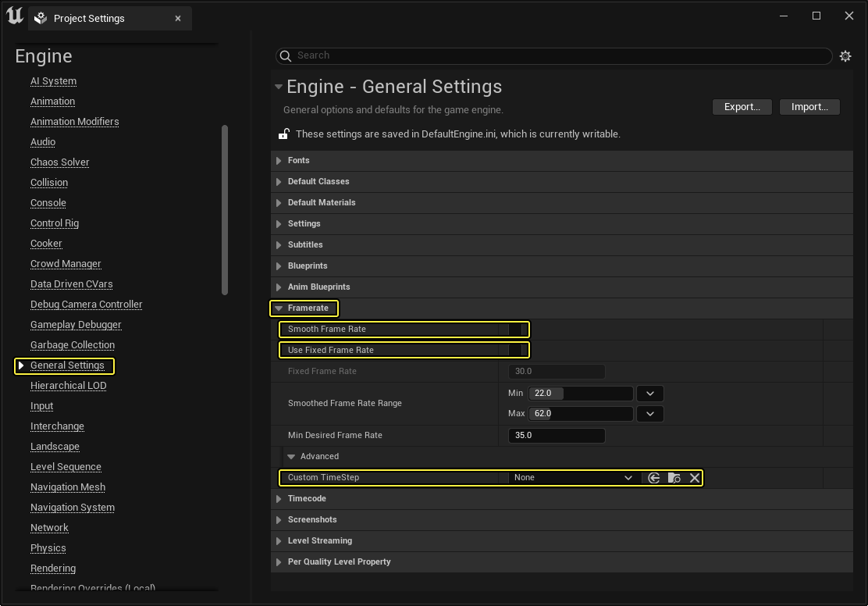Screen dimensions: 868x606
Task: Browse to Custom TimeStep asset in Content Browser
Action: [x=674, y=478]
